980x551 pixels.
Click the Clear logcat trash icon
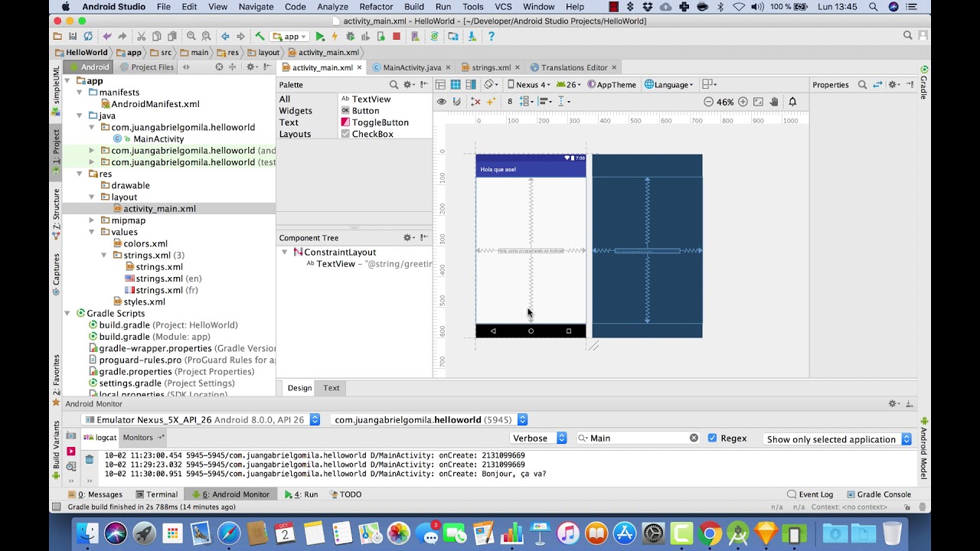[x=90, y=460]
